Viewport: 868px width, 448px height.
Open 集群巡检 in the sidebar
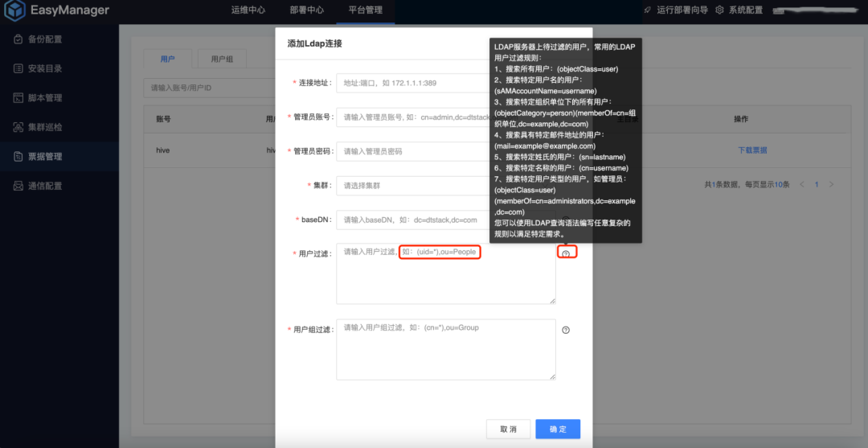pos(45,127)
